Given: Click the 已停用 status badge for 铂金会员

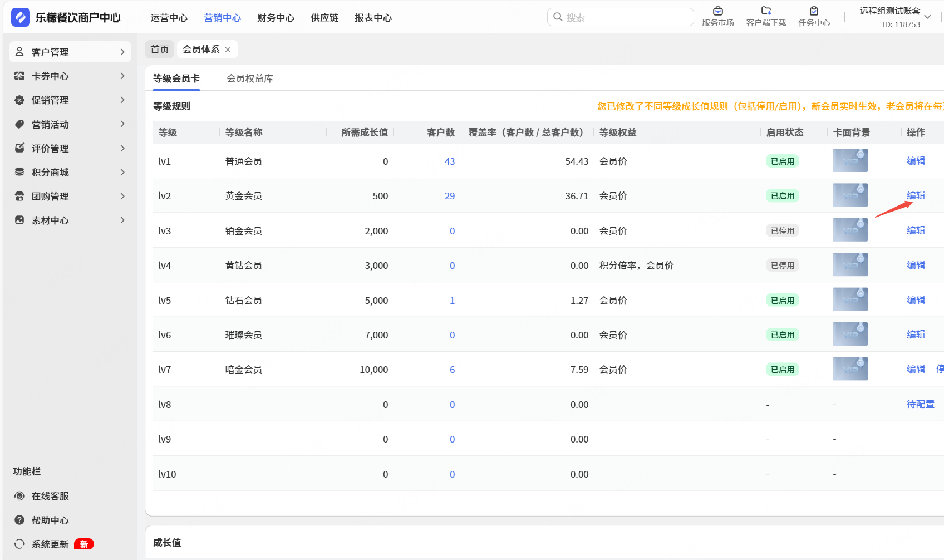Looking at the screenshot, I should [x=782, y=231].
